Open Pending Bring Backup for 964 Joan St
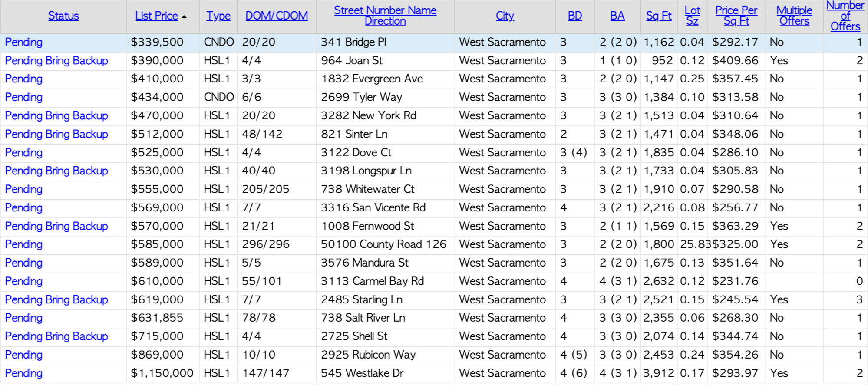Screen dimensions: 868x385 tap(56, 60)
